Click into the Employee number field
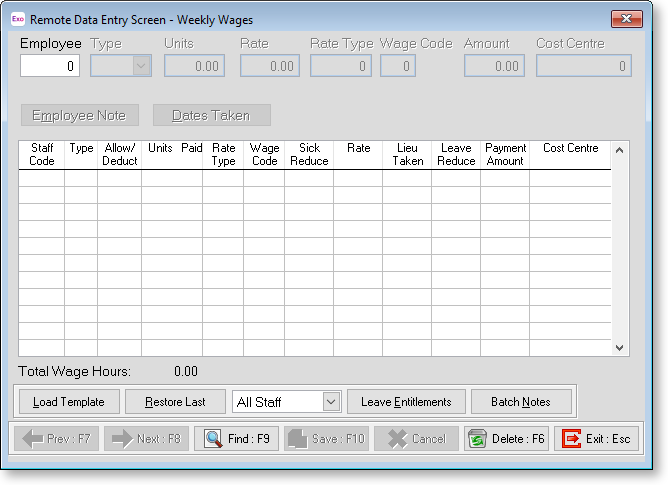 click(50, 66)
